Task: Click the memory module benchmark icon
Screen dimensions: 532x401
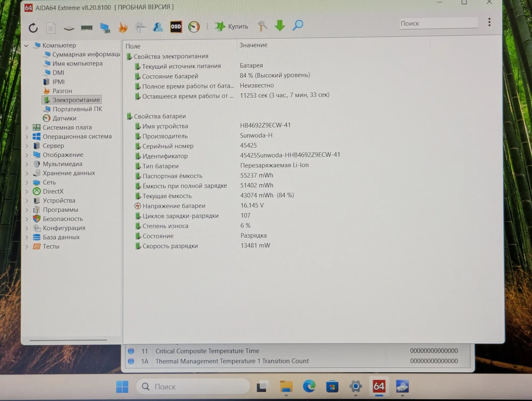Action: point(87,27)
